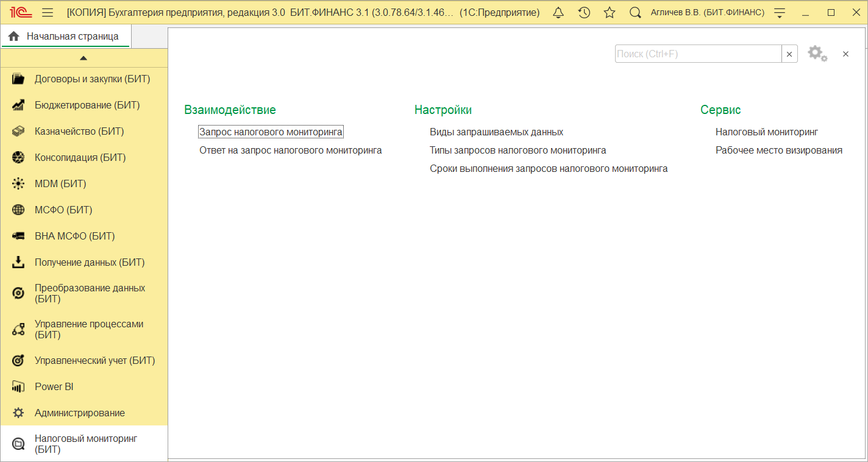Click the Сервис group heading
868x462 pixels.
pos(720,110)
